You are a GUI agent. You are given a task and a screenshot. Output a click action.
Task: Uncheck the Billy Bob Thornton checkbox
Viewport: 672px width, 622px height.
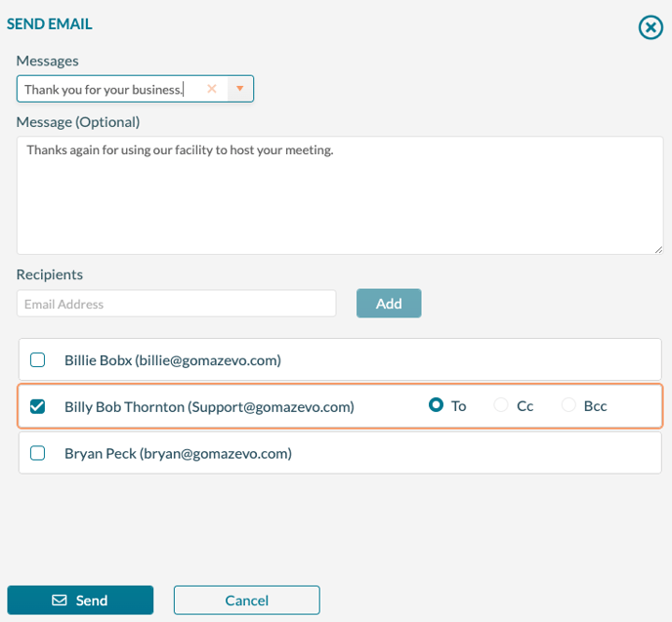tap(38, 406)
